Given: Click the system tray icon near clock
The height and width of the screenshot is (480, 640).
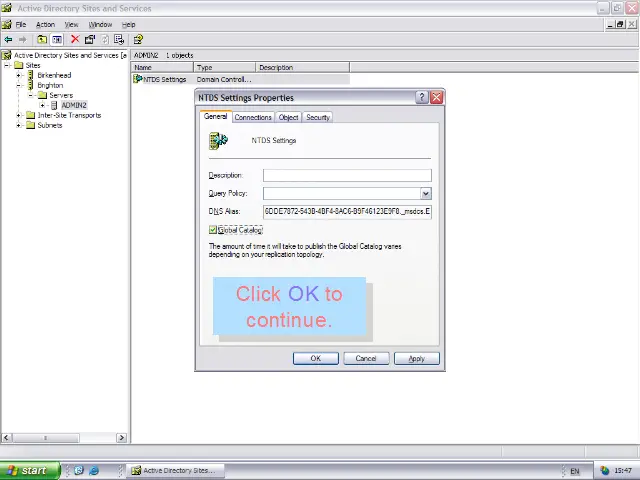Looking at the screenshot, I should 604,471.
